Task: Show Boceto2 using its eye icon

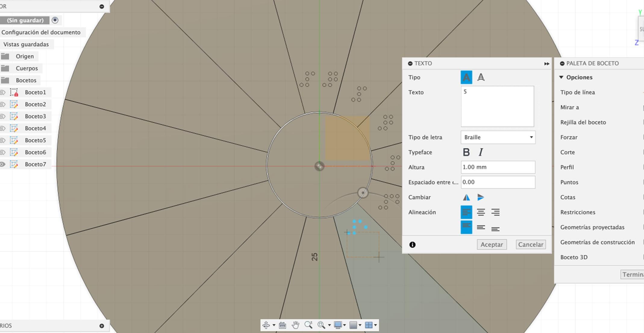Action: point(3,104)
